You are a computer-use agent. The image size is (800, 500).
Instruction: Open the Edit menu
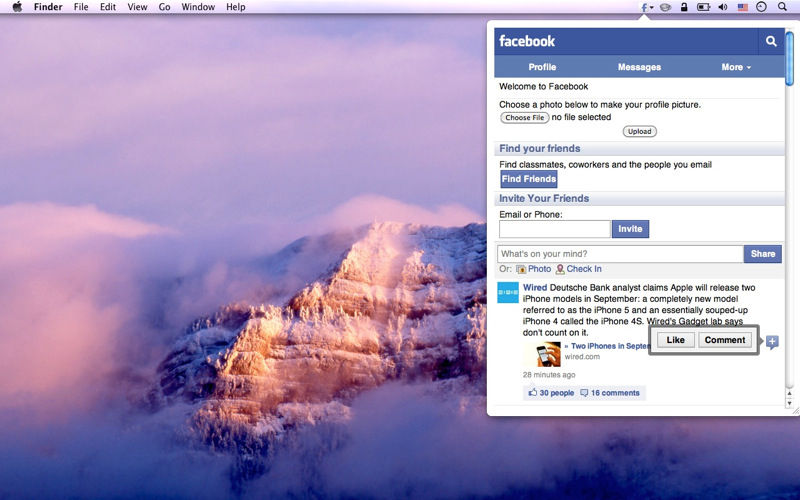(x=108, y=7)
